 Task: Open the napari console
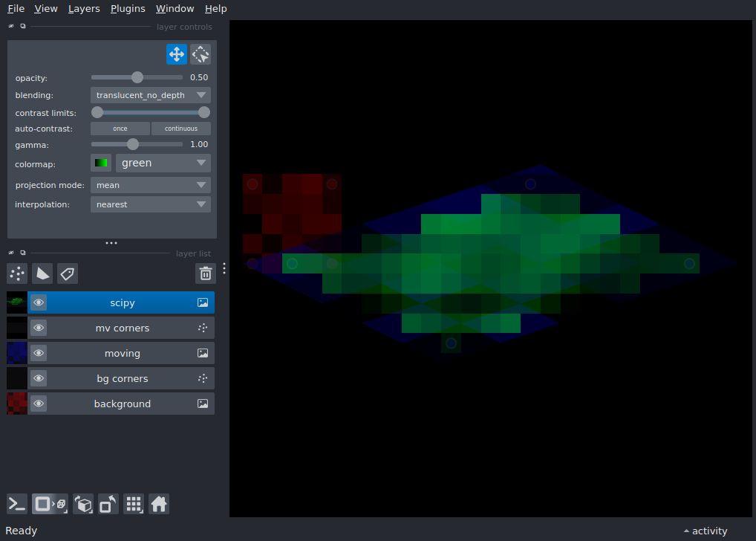16,504
